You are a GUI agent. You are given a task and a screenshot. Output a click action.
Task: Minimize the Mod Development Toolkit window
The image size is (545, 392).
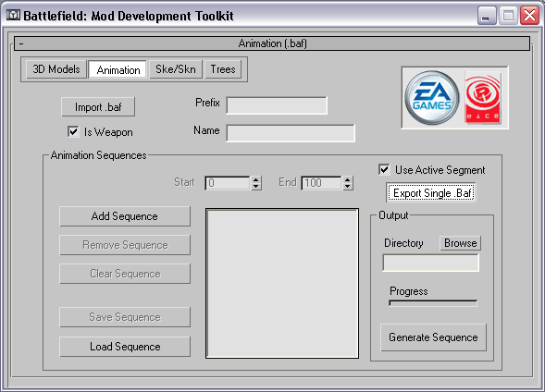click(487, 16)
